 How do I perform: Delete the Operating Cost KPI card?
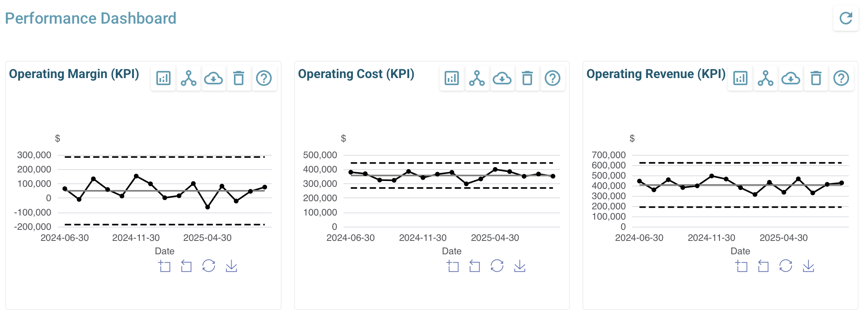pyautogui.click(x=527, y=78)
